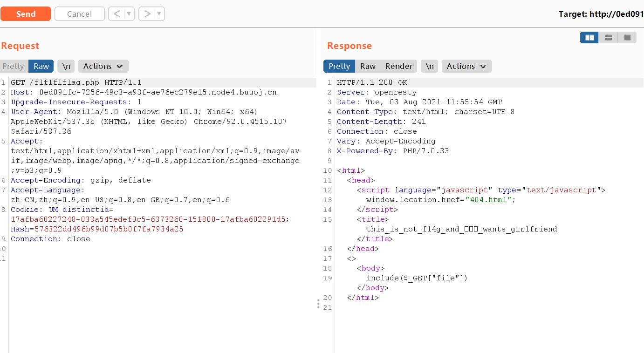Viewport: 644px width, 353px height.
Task: Click the pane divider drag handle dots
Action: 318,304
